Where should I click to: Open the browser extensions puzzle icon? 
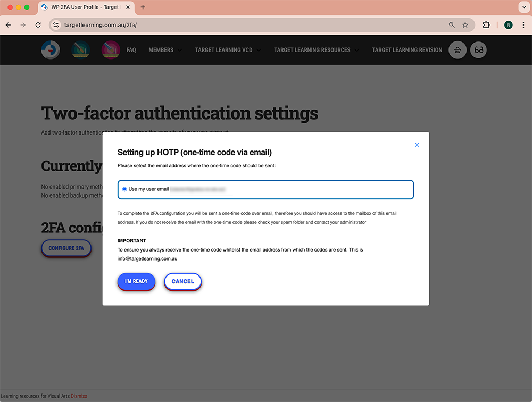point(486,25)
